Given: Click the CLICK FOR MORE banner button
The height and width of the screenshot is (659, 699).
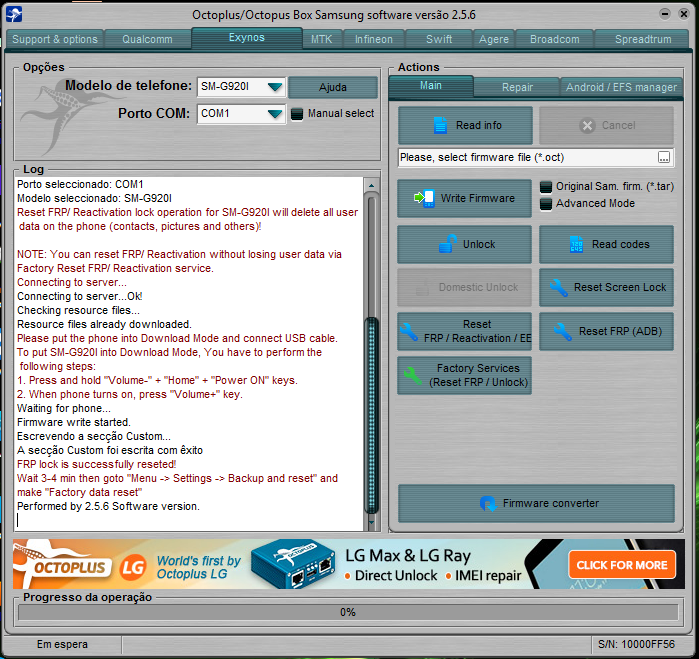Looking at the screenshot, I should pos(622,565).
